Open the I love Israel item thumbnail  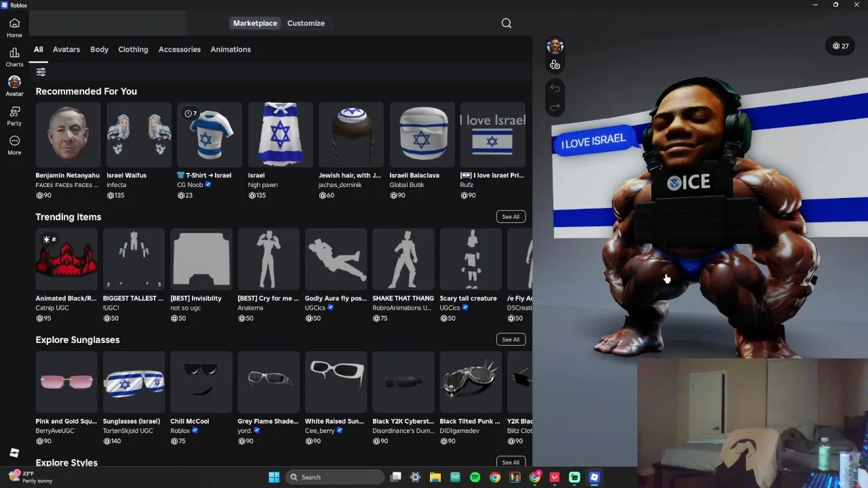492,134
